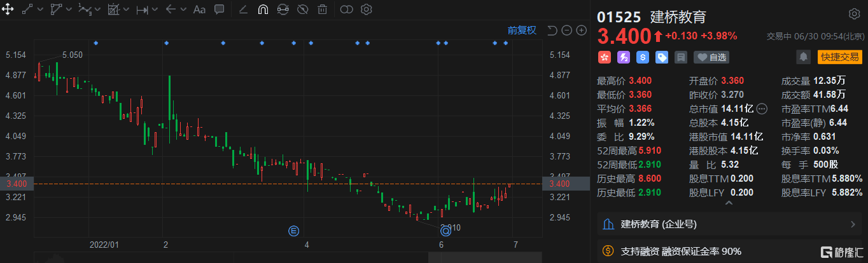Open the chart toolbar settings gear

click(366, 10)
